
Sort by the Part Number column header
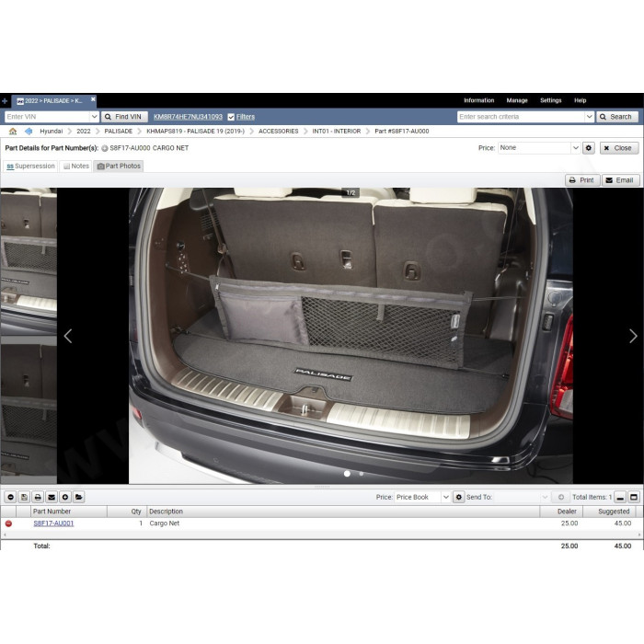click(x=69, y=512)
